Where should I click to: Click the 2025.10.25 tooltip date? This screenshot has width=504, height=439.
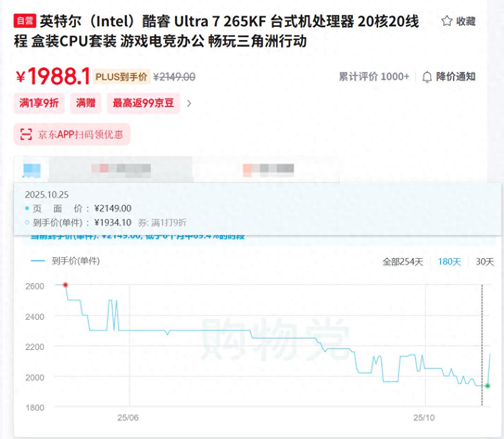click(47, 195)
